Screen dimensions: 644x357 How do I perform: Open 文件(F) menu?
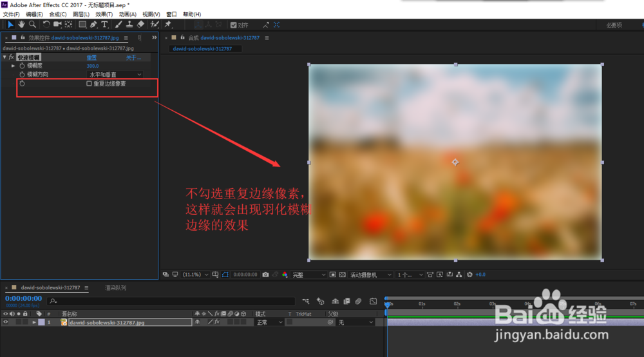[x=11, y=14]
